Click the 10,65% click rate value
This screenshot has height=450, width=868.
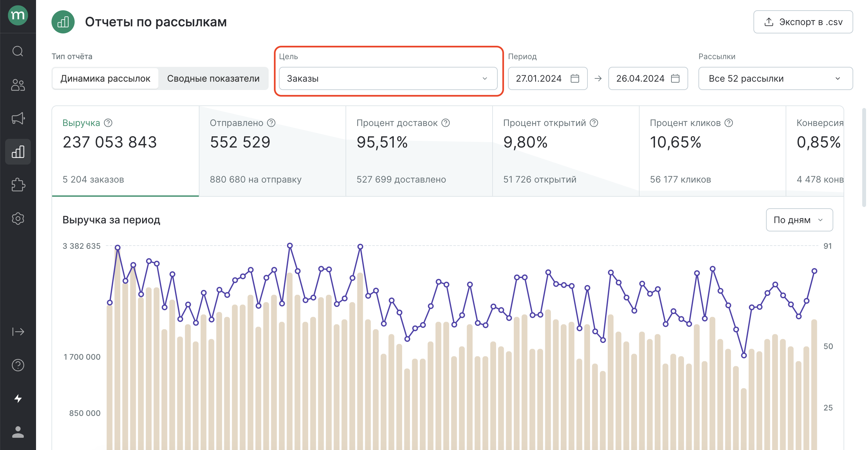[676, 142]
